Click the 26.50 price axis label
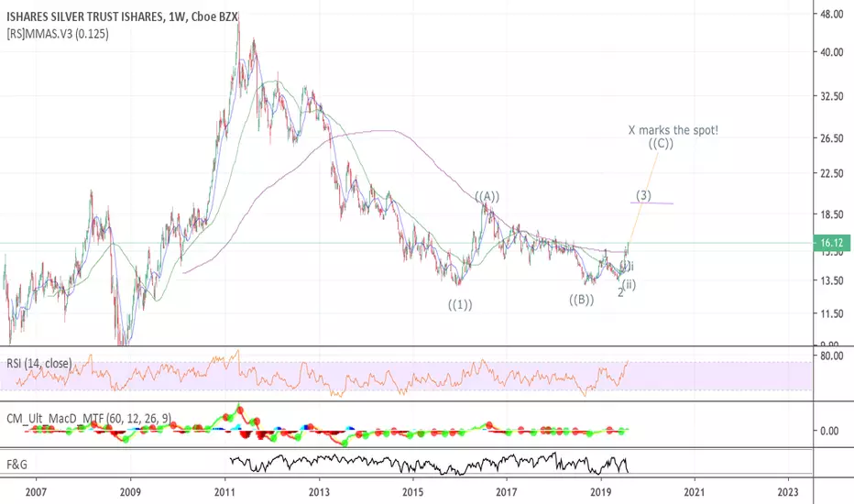Screen dimensions: 854x504 [x=832, y=138]
